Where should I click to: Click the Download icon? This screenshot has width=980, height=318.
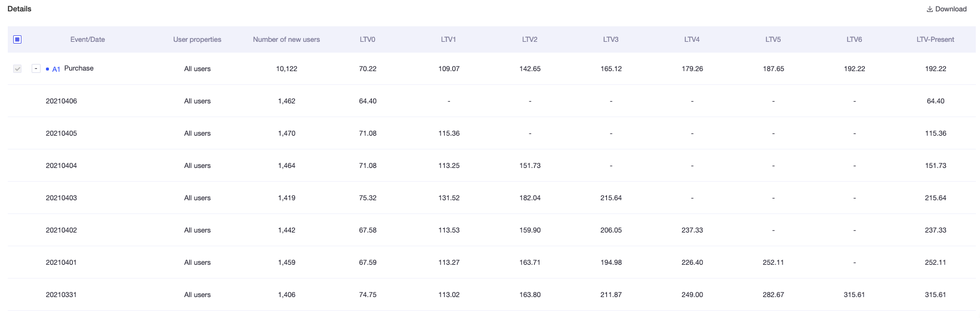tap(929, 9)
